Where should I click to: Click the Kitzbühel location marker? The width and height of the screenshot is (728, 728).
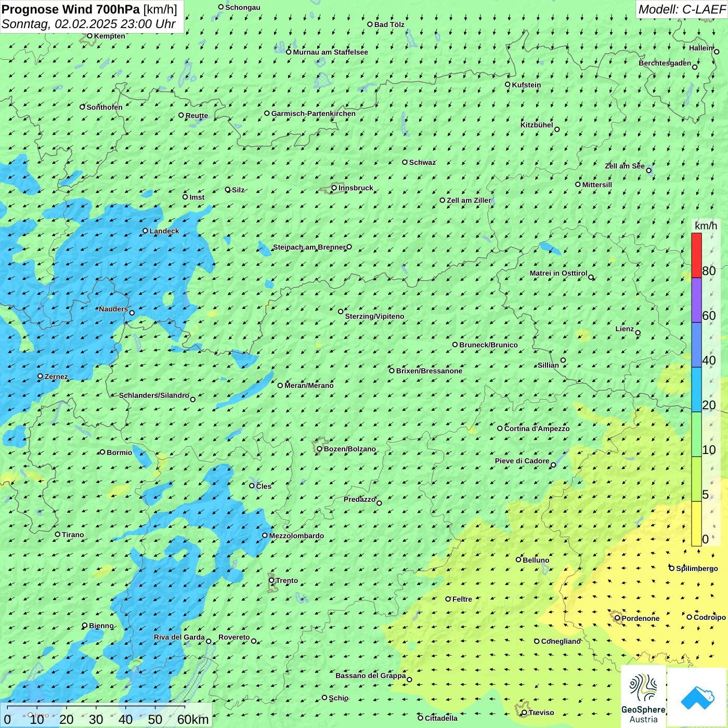(557, 129)
